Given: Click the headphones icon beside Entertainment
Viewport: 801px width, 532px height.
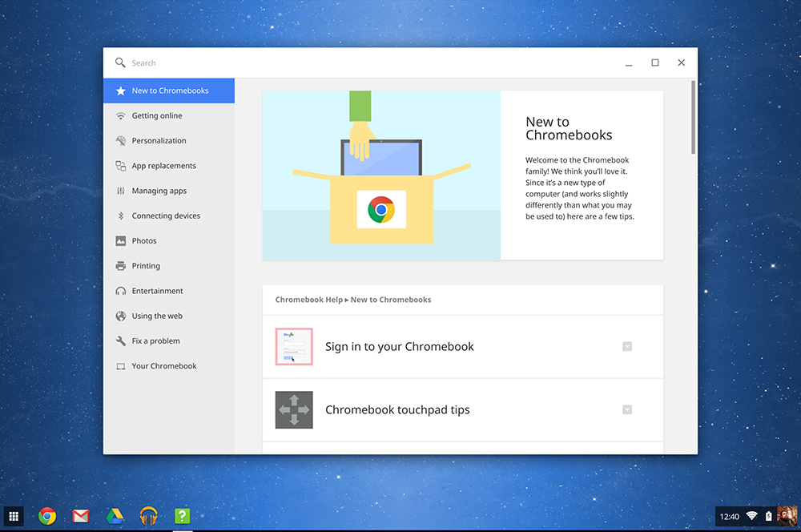Looking at the screenshot, I should point(121,291).
